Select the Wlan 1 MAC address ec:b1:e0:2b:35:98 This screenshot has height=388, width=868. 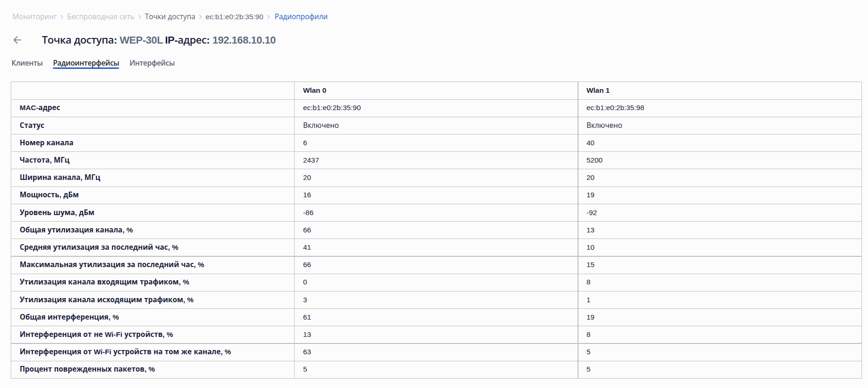[x=615, y=108]
